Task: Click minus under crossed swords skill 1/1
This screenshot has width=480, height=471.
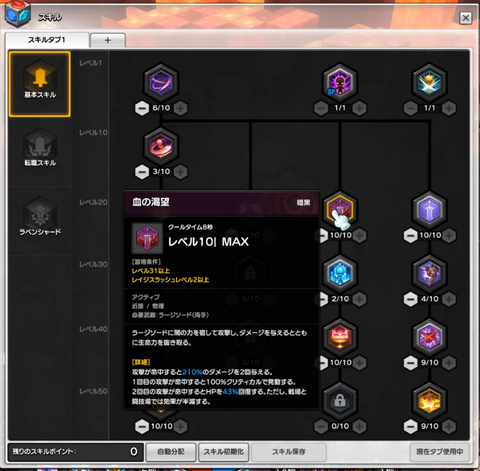Action: point(411,108)
